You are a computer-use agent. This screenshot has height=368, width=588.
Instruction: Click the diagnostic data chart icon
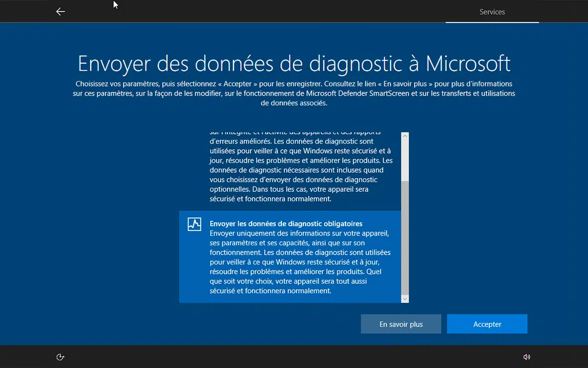tap(195, 224)
